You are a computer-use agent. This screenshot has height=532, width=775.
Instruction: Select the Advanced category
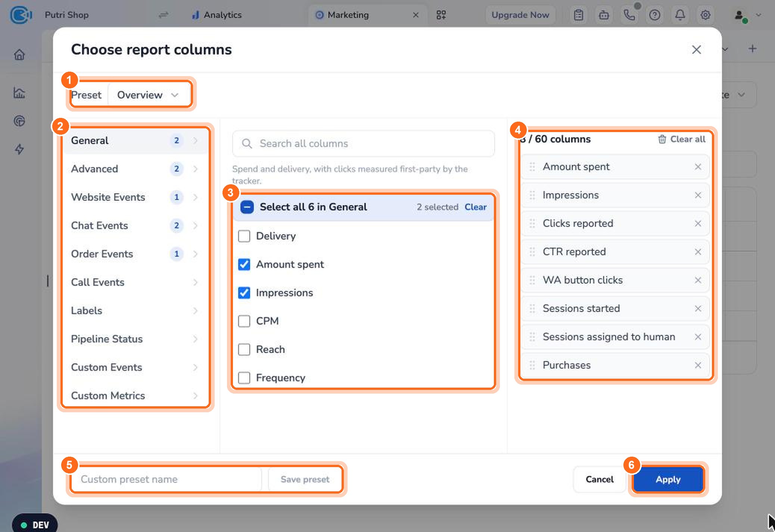coord(136,169)
